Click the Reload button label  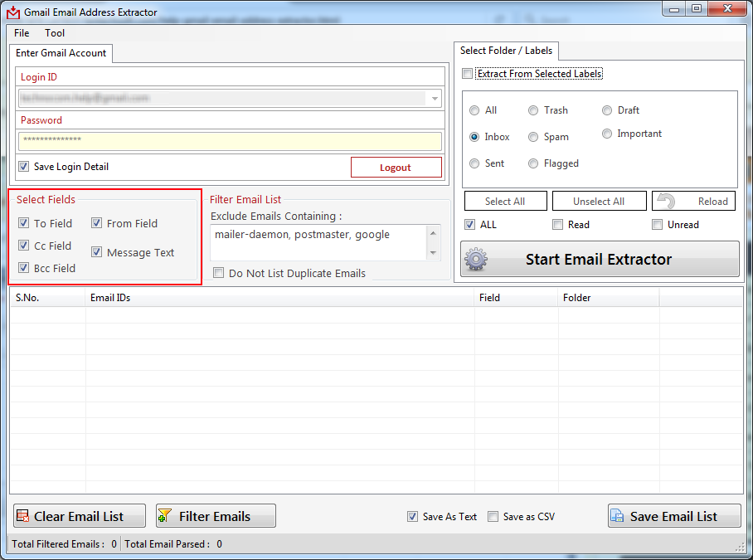pyautogui.click(x=712, y=202)
